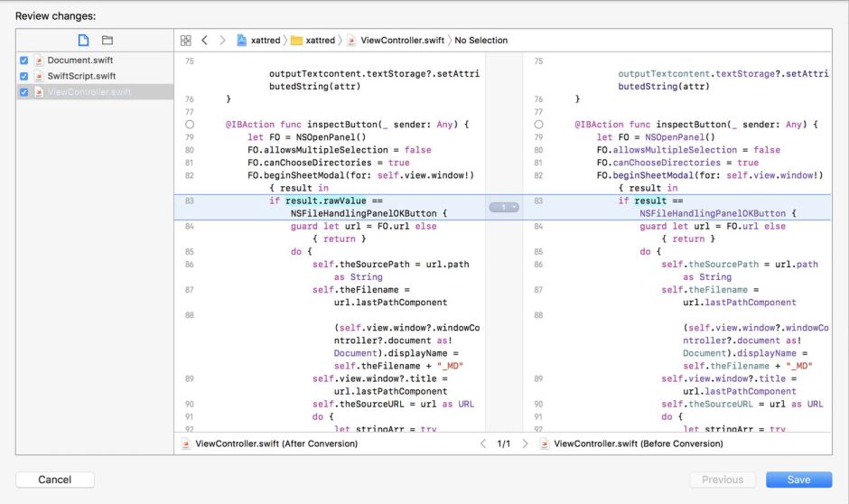Click the xattred project icon in breadcrumb
This screenshot has width=849, height=504.
(242, 41)
